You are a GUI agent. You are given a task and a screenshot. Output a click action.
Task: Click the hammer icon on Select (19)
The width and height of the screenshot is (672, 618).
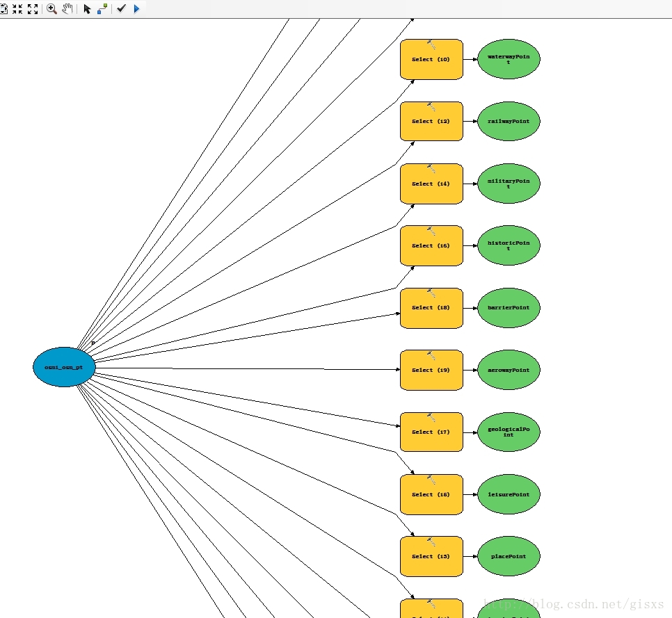point(431,355)
